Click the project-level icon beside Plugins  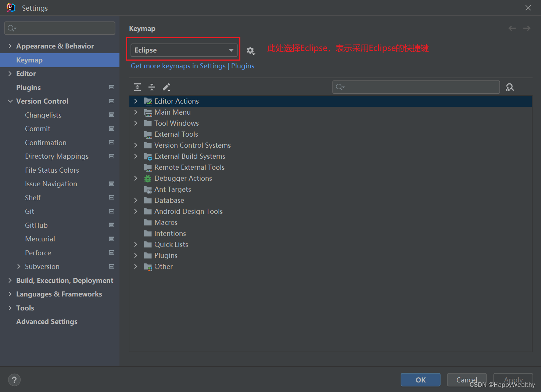111,87
